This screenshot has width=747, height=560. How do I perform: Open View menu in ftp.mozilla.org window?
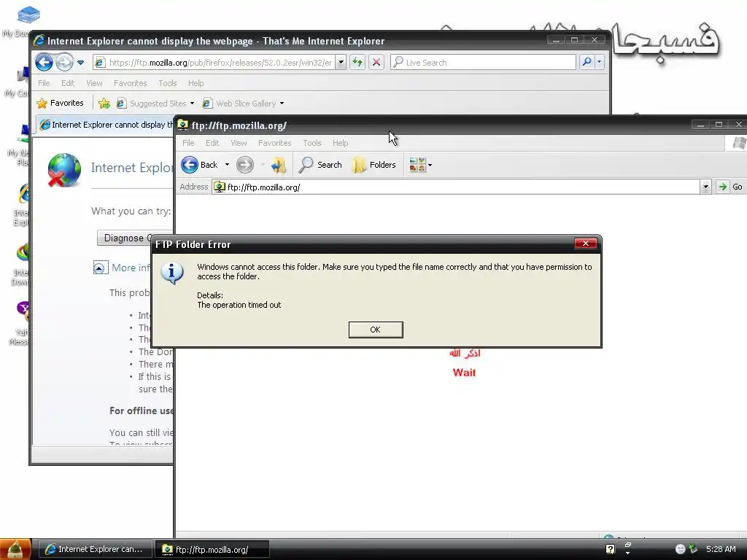[x=239, y=143]
